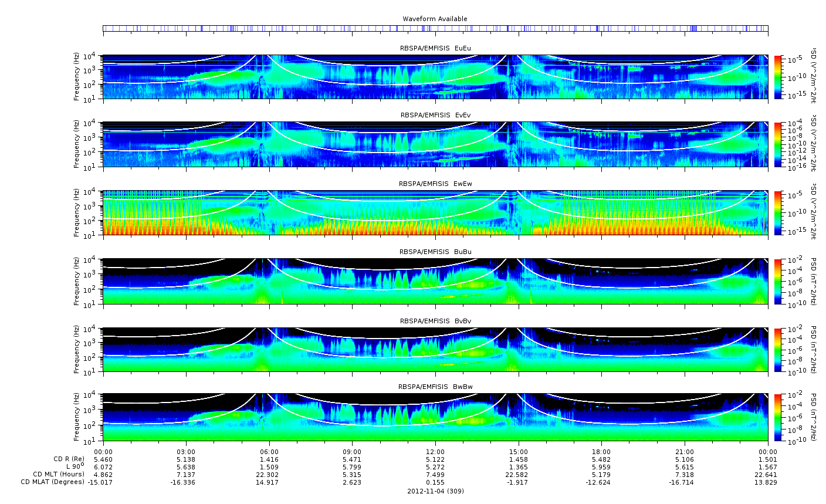This screenshot has width=826, height=504.
Task: Click the BwBw panel's PSD (nT^2/Hz) label
Action: [814, 418]
